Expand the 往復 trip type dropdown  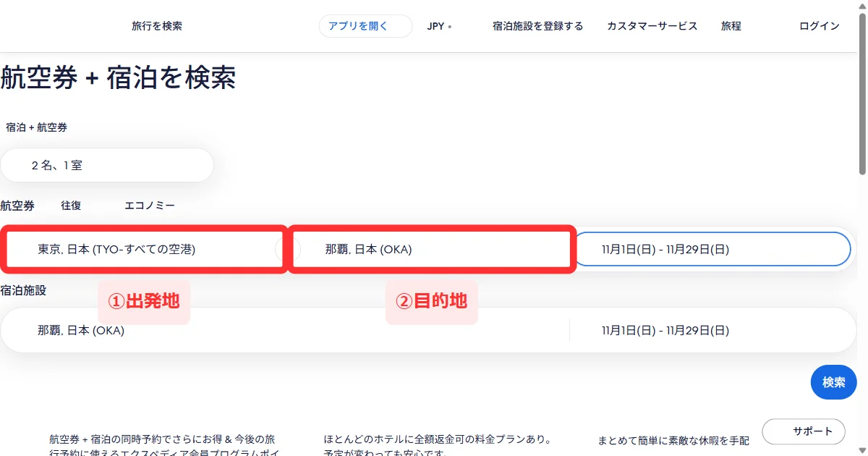(71, 206)
